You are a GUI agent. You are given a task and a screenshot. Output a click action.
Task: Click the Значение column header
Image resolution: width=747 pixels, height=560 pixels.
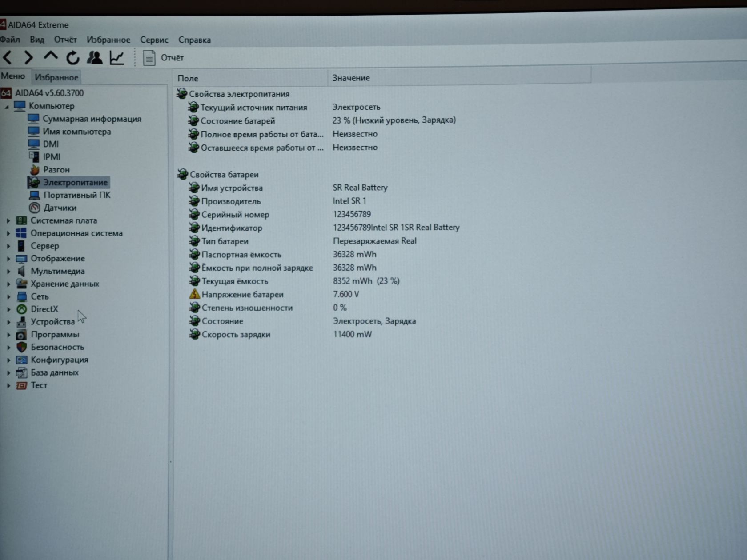460,78
